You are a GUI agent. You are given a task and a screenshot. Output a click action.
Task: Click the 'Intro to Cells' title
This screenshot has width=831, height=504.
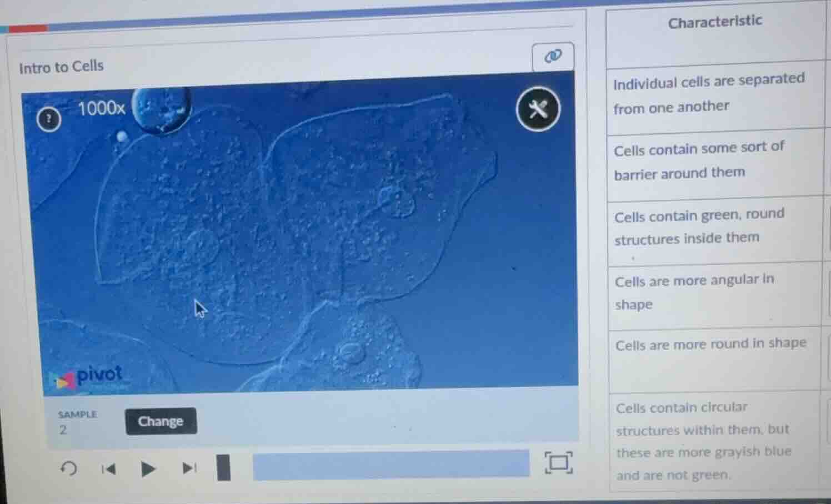click(x=61, y=66)
